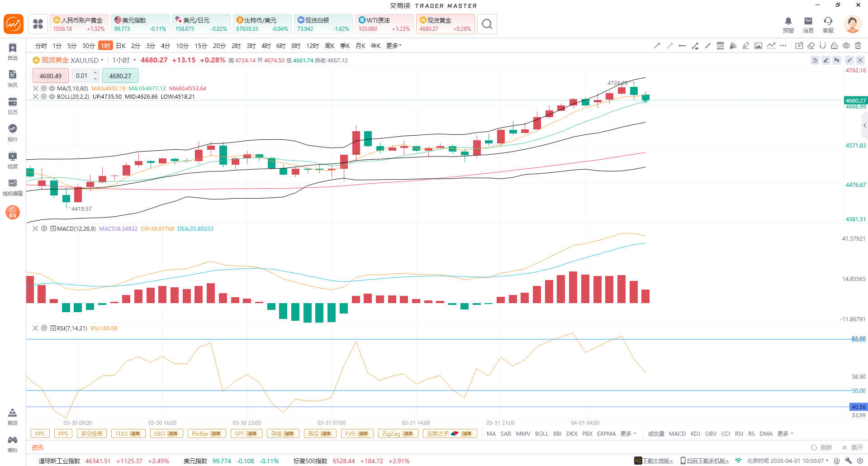Switch to the 分时 timeframe tab

(x=41, y=46)
